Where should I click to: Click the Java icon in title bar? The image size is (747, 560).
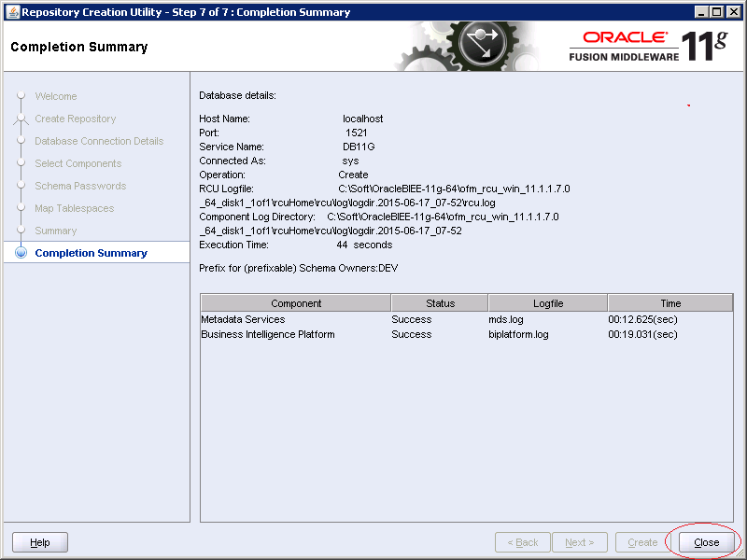click(13, 12)
